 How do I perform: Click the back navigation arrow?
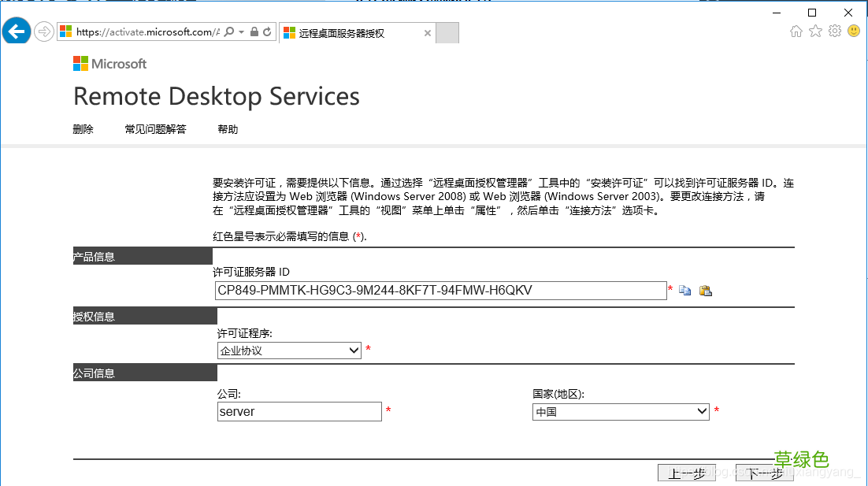[x=16, y=31]
